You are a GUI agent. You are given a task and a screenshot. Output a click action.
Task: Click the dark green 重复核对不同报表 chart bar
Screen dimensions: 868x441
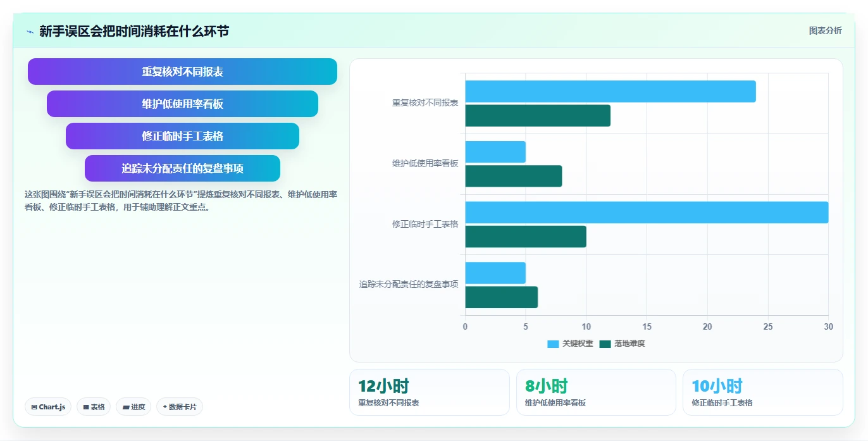pos(538,116)
